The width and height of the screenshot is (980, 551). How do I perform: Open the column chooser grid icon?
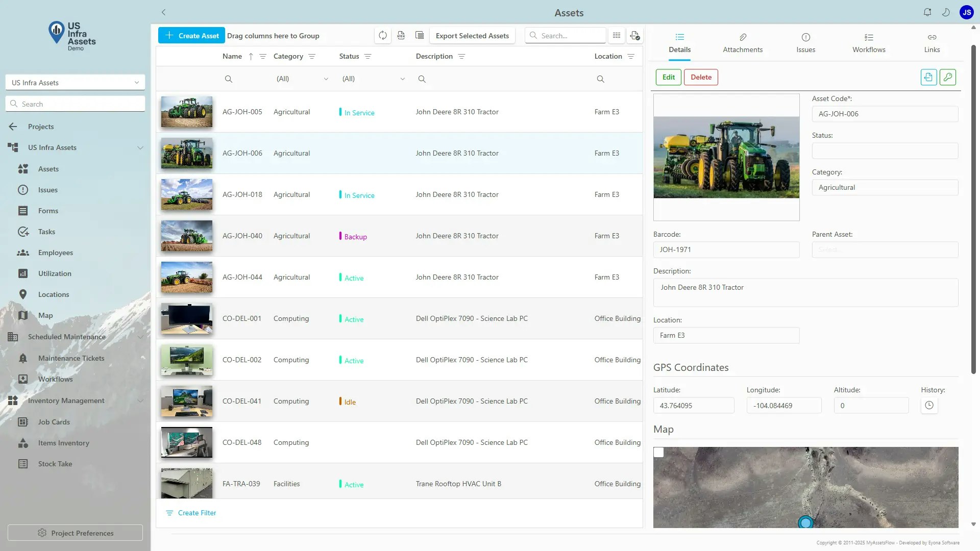coord(617,36)
